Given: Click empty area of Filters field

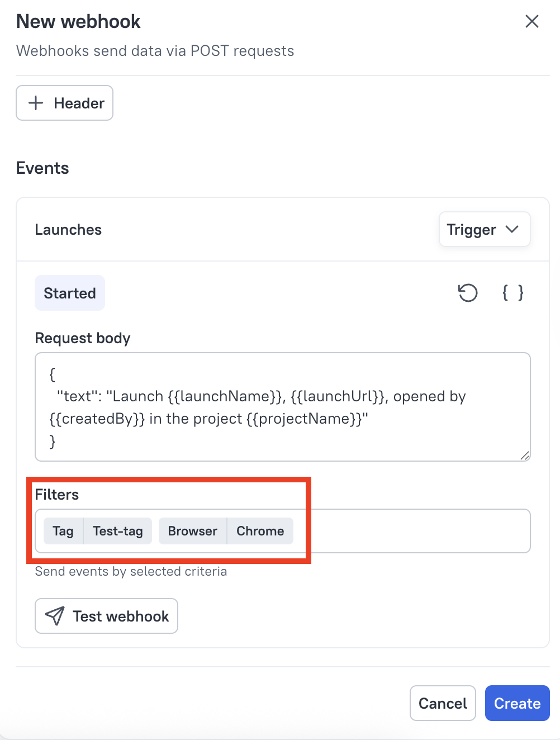Looking at the screenshot, I should [x=414, y=531].
